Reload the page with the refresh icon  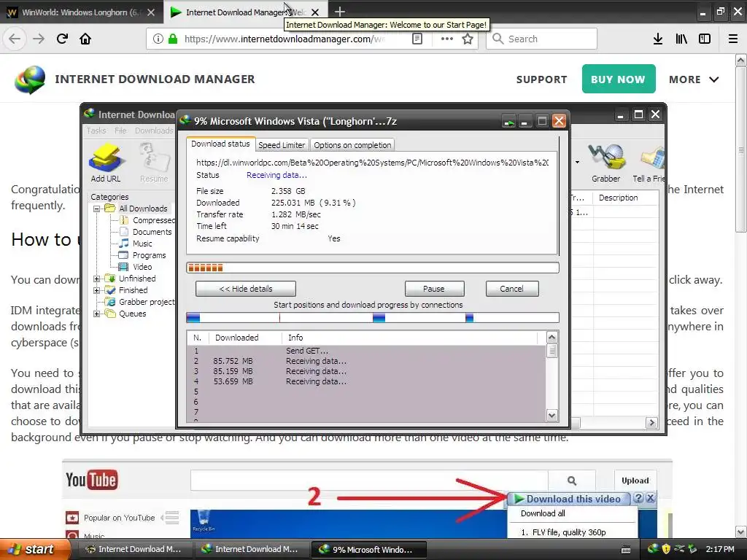tap(62, 39)
